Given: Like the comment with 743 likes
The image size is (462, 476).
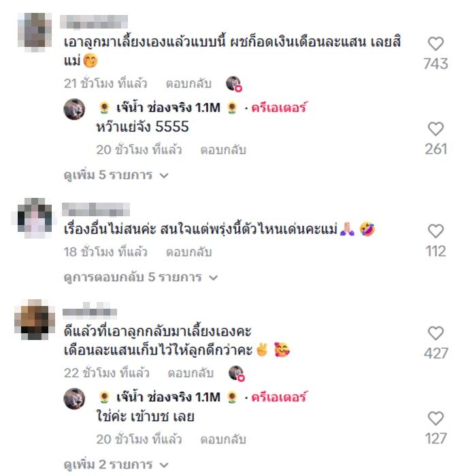Looking at the screenshot, I should [x=436, y=44].
